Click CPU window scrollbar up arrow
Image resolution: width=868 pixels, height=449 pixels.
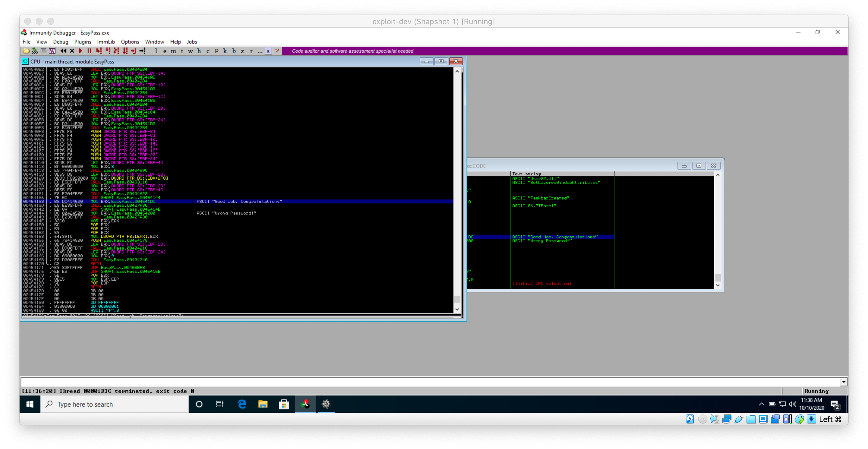pyautogui.click(x=457, y=71)
